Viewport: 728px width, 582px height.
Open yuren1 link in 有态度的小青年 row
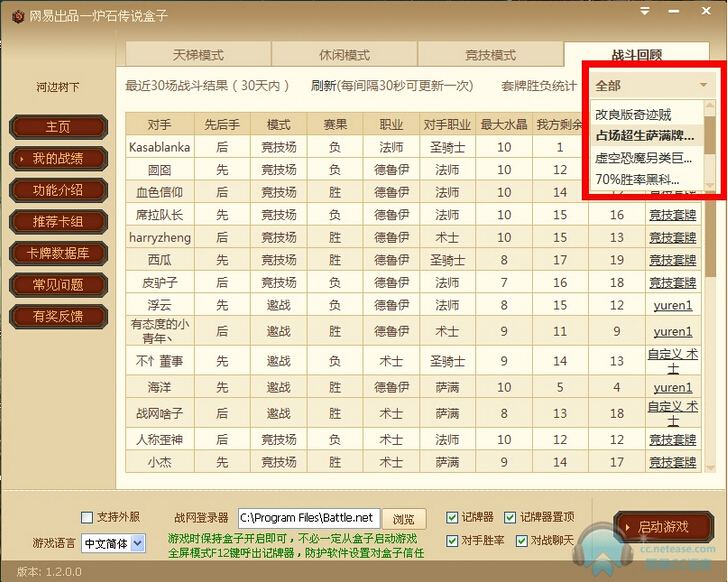click(x=673, y=331)
